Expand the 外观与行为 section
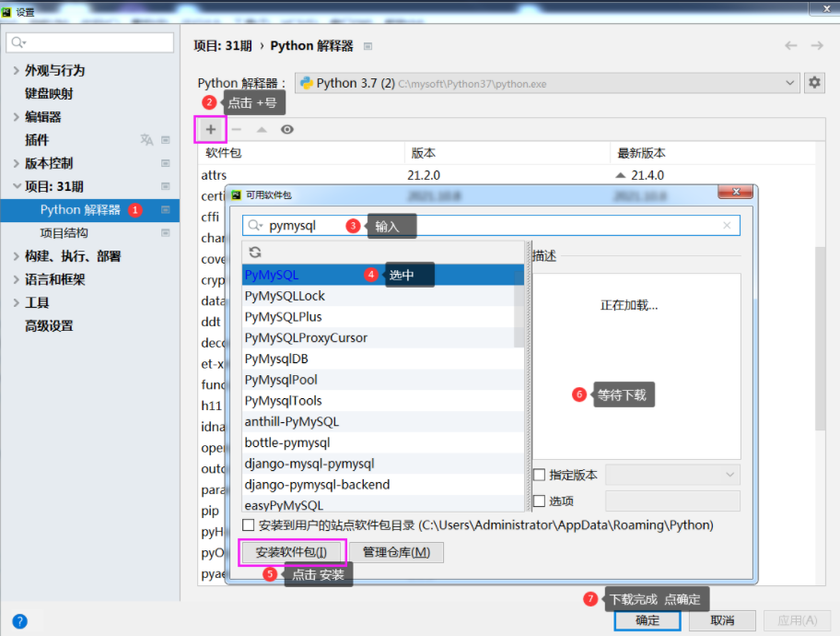This screenshot has height=636, width=840. 16,70
